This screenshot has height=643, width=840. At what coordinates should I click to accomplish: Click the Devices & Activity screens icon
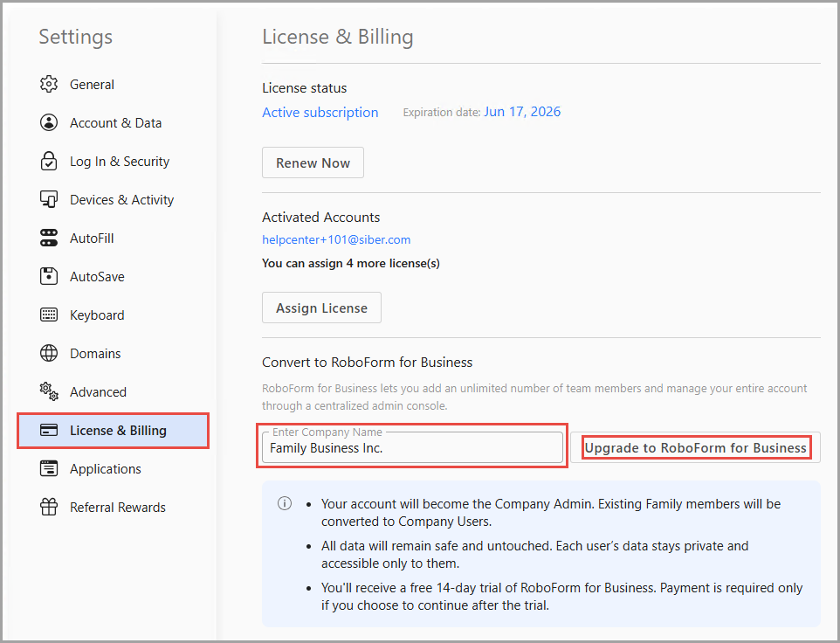pyautogui.click(x=50, y=199)
